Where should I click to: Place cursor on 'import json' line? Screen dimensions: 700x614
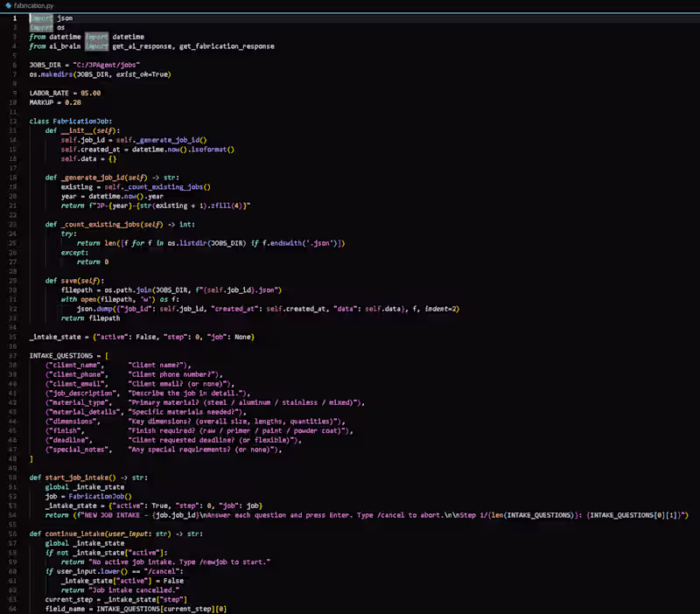(x=51, y=18)
